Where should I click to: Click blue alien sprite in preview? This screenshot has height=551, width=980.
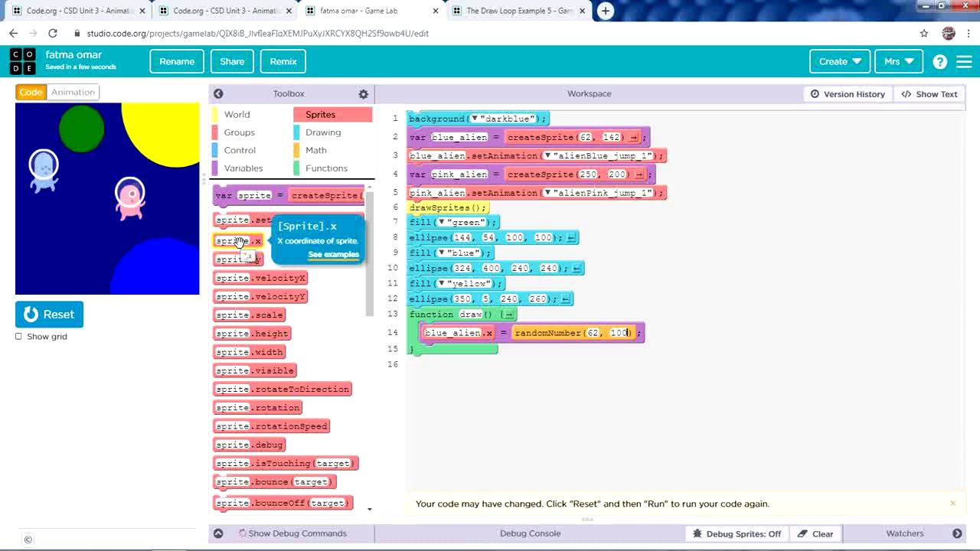pyautogui.click(x=44, y=171)
